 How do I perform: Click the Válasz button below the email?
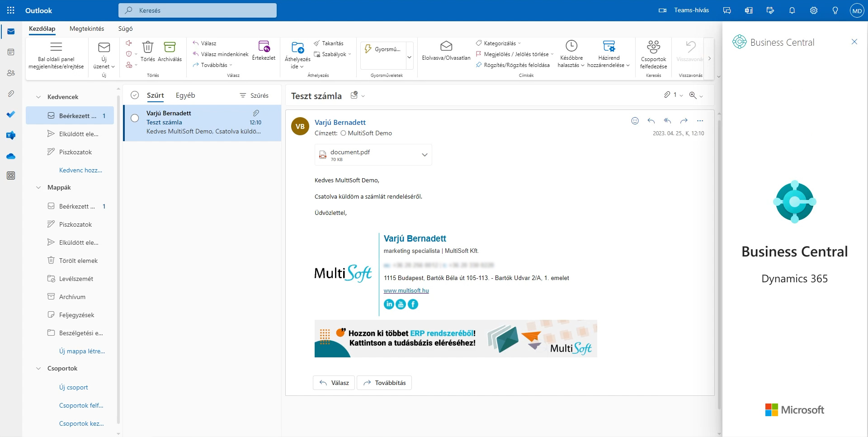334,382
